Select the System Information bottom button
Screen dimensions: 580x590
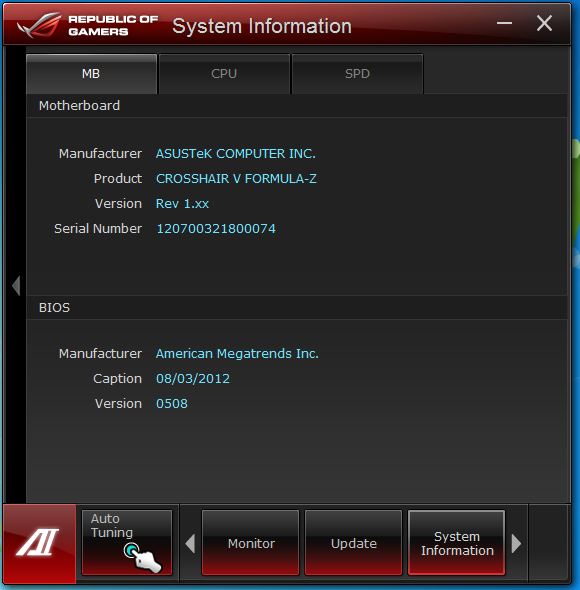pos(457,543)
